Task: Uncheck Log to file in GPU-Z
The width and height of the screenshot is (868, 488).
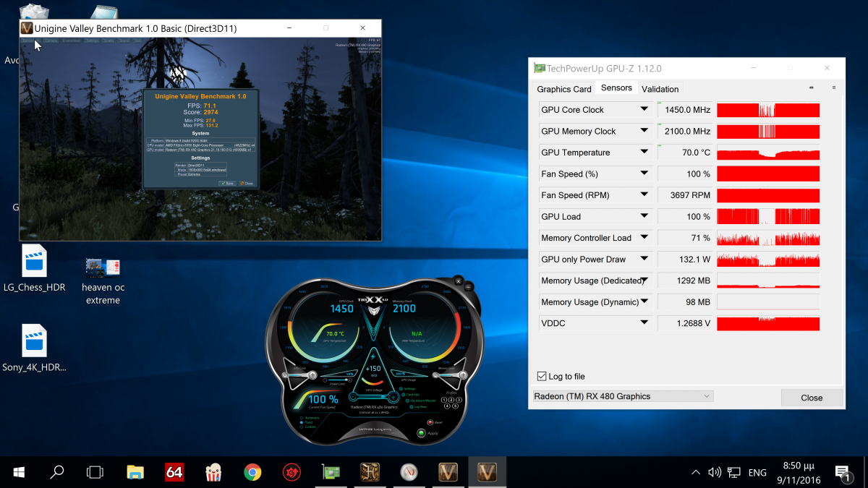Action: (542, 377)
